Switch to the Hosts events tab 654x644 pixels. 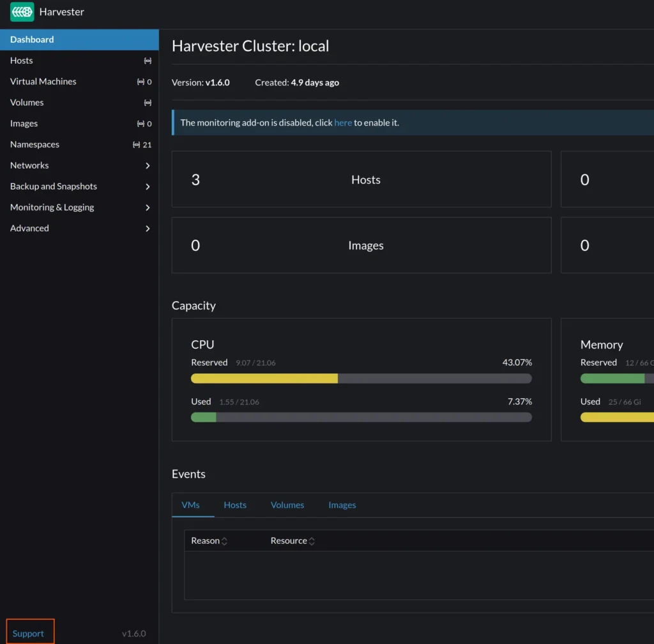click(234, 505)
